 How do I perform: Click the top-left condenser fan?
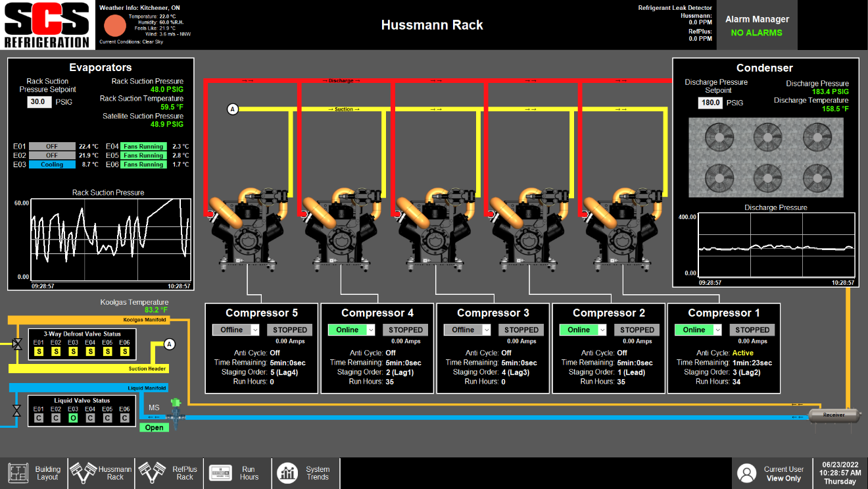coord(719,137)
